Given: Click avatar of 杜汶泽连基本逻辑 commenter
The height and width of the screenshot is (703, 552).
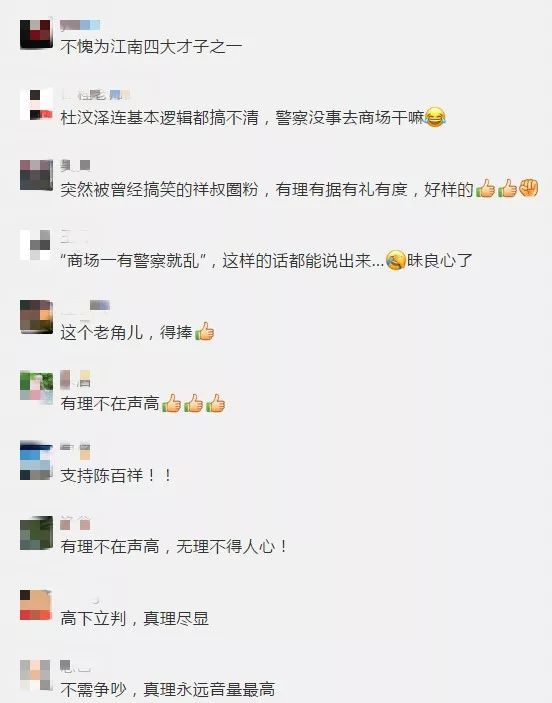Looking at the screenshot, I should click(x=36, y=104).
